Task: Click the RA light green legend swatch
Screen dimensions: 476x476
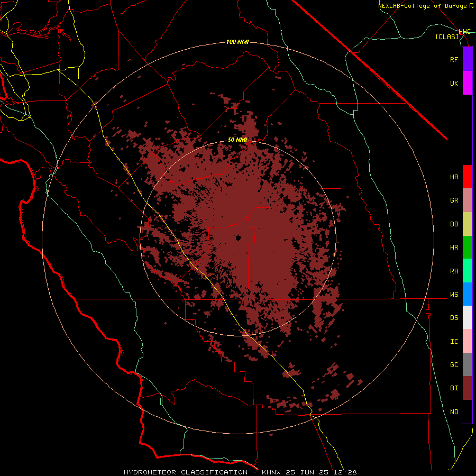Action: coord(467,271)
